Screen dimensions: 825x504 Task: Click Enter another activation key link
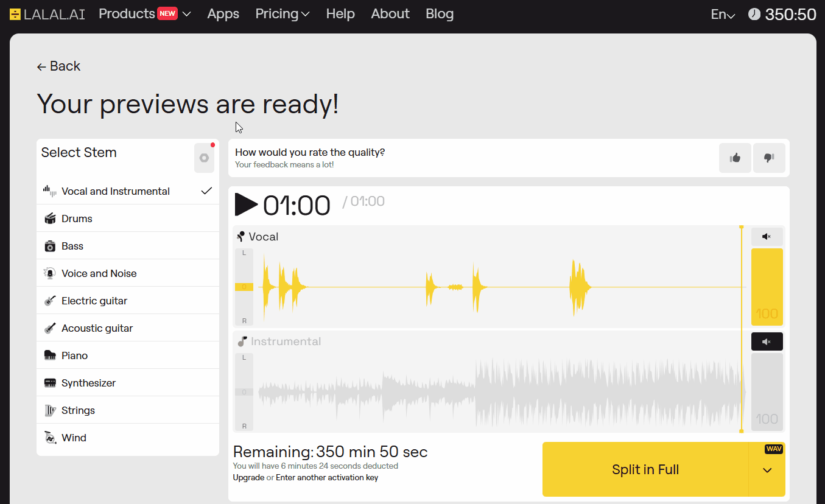click(x=327, y=478)
